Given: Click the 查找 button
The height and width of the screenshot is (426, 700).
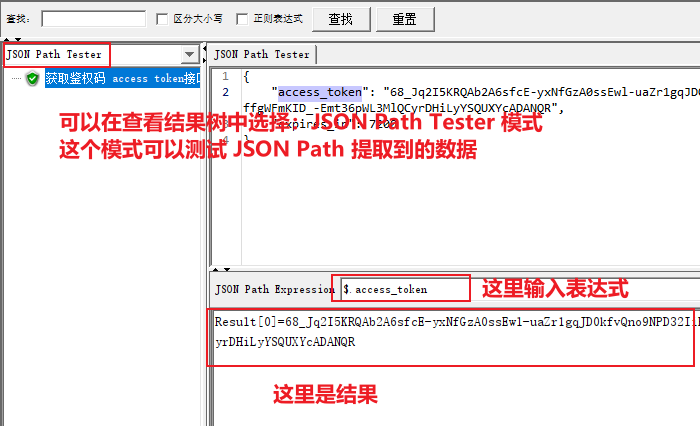Looking at the screenshot, I should pyautogui.click(x=341, y=19).
